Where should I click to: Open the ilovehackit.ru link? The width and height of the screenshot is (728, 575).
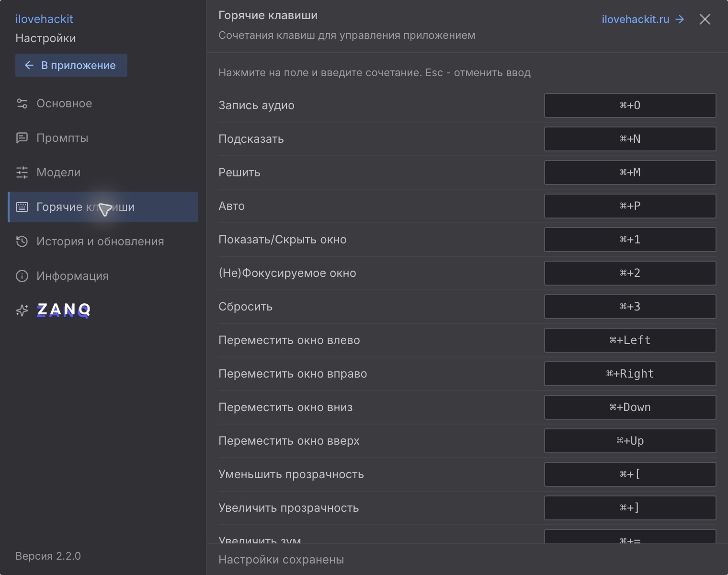[636, 19]
